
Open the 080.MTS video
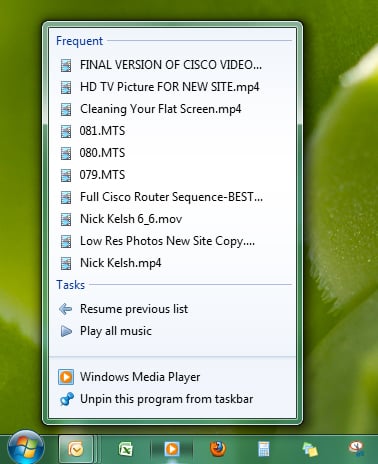tap(172, 153)
